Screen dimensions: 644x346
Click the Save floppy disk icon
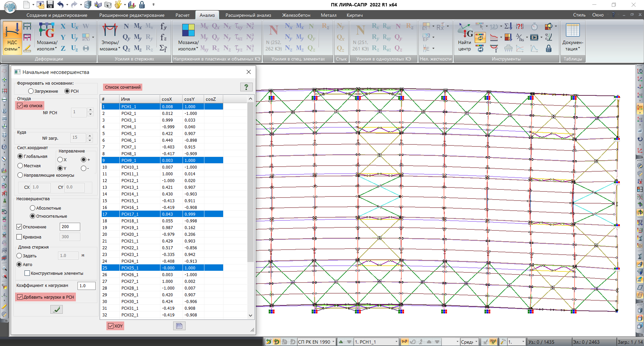click(50, 5)
